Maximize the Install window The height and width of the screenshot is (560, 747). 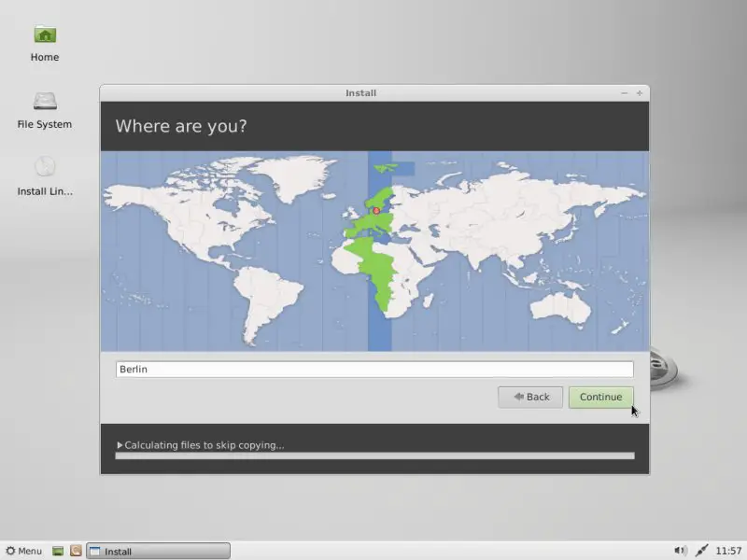[640, 93]
